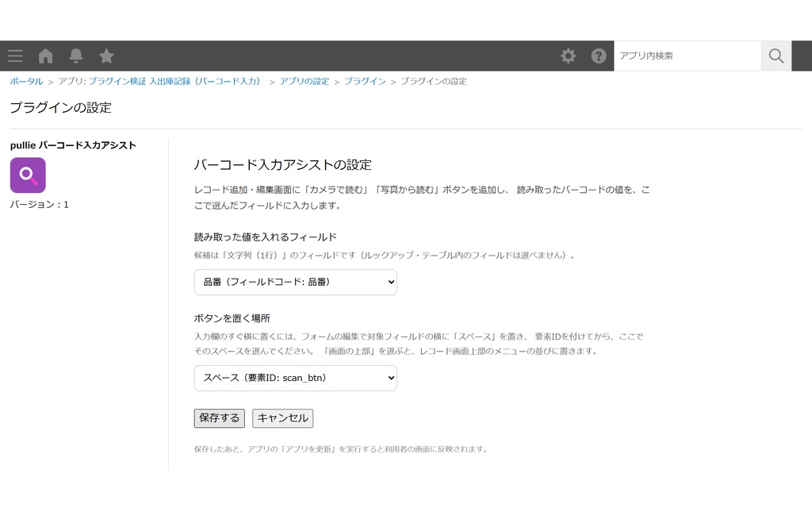
Task: Open the hamburger menu icon
Action: click(15, 56)
